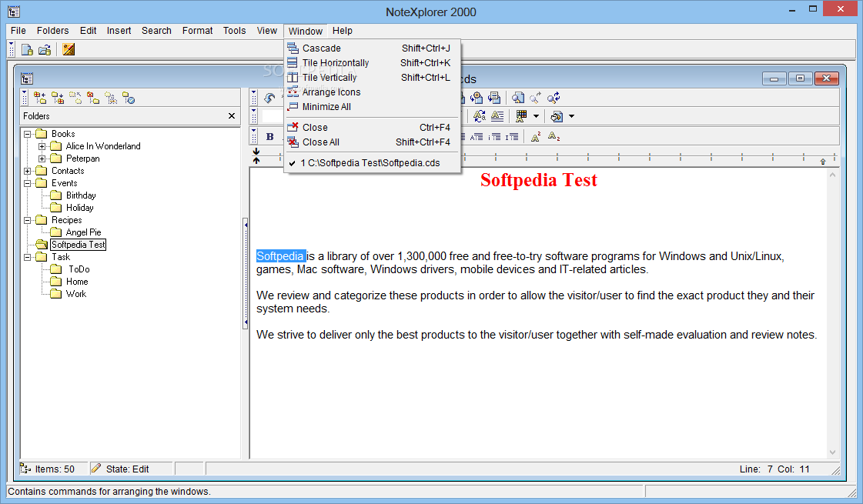Expand the Alice In Wonderland folder

tap(42, 146)
